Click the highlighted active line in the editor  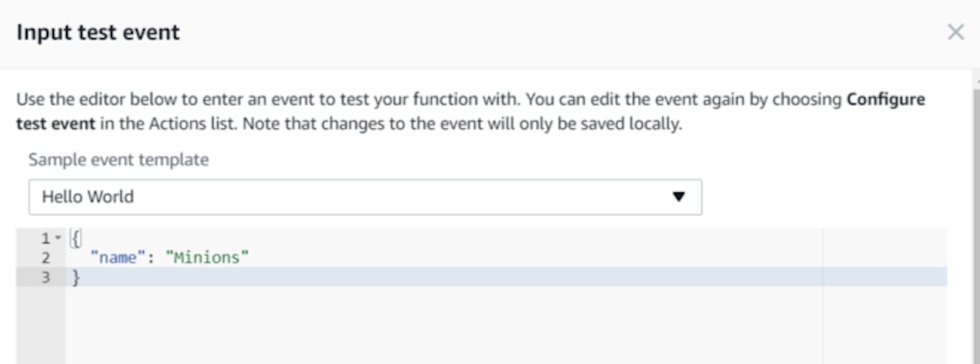[x=506, y=277]
